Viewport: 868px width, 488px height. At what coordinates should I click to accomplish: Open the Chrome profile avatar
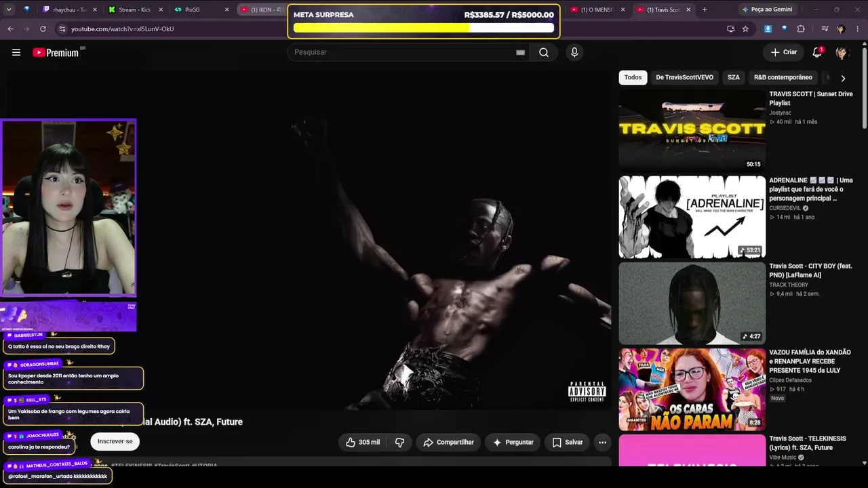pos(841,28)
